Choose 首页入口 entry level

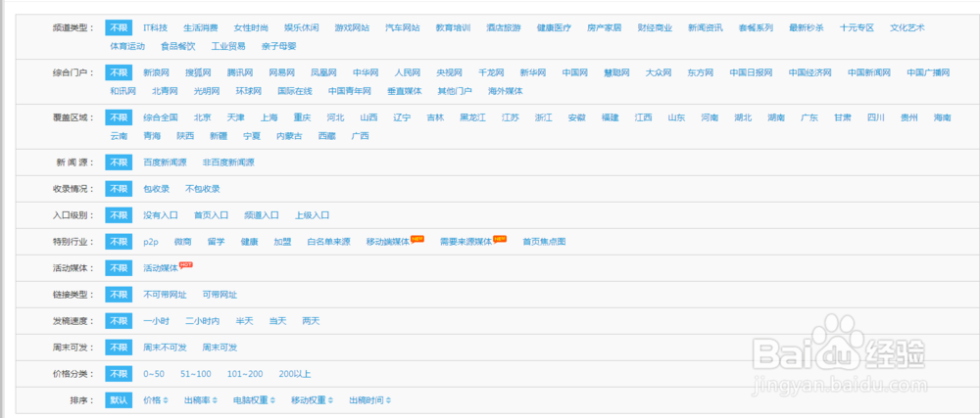tap(212, 215)
